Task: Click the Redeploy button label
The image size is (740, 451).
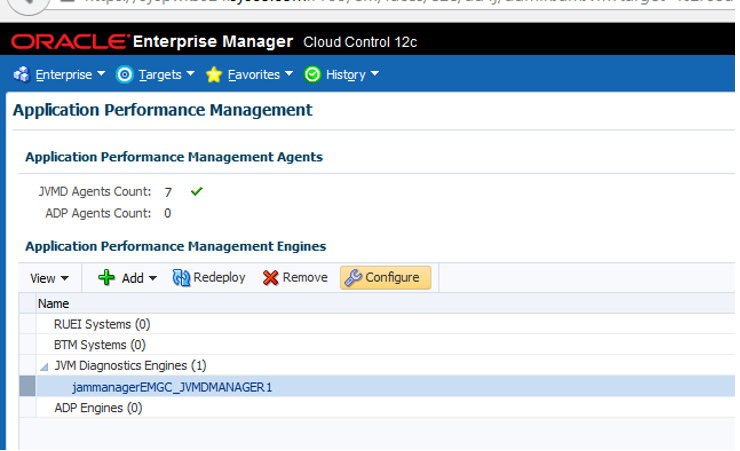Action: 219,277
